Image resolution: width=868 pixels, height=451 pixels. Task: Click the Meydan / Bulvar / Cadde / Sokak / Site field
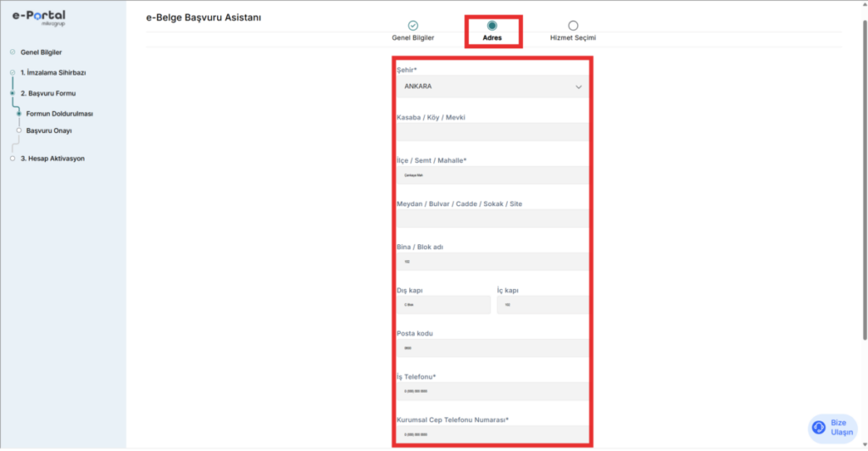(x=492, y=218)
